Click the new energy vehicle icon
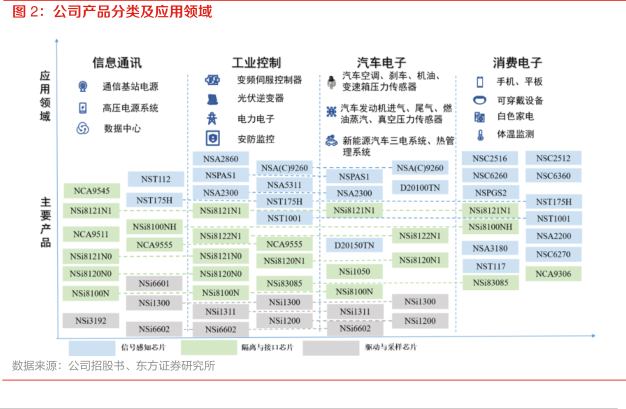626x409 pixels. [330, 141]
